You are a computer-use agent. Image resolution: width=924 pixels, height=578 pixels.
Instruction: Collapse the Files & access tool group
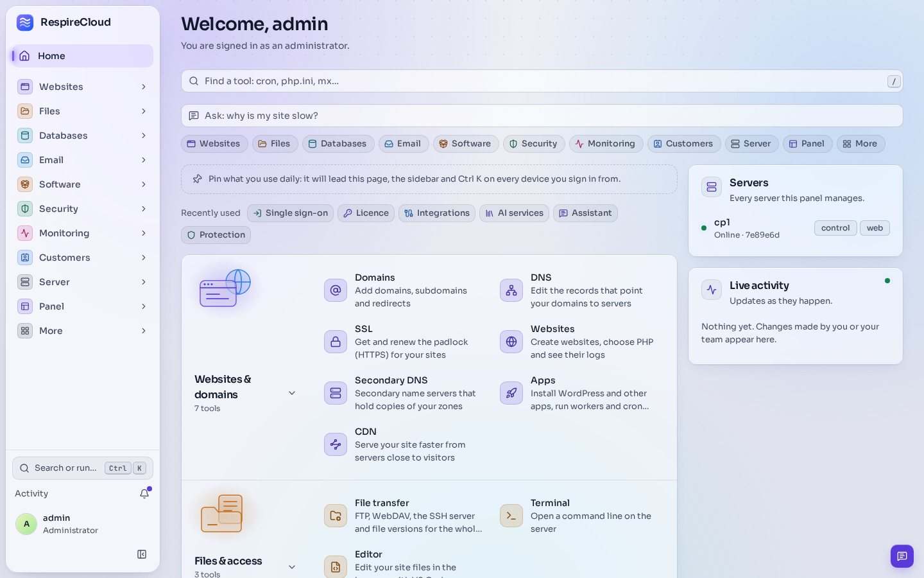click(x=292, y=567)
